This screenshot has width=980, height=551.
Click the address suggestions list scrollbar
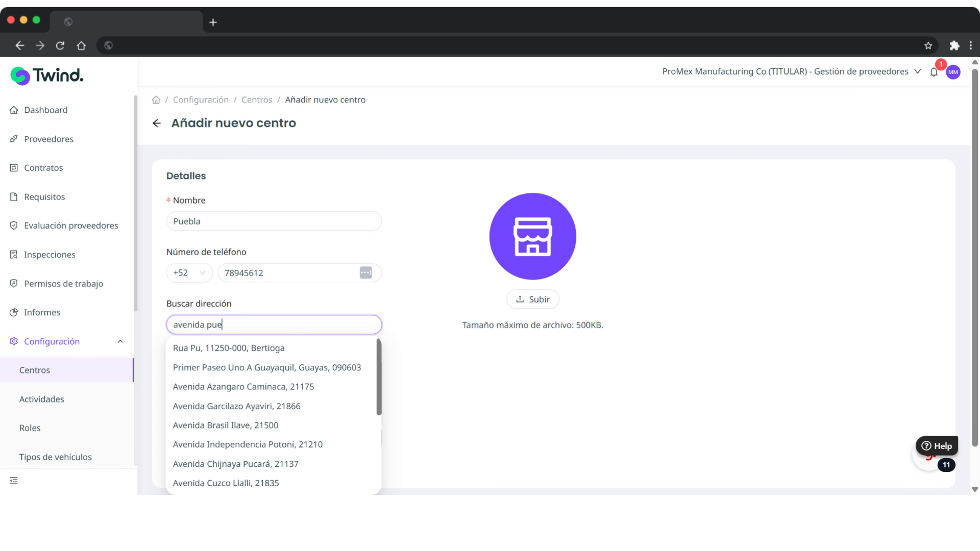[x=379, y=378]
